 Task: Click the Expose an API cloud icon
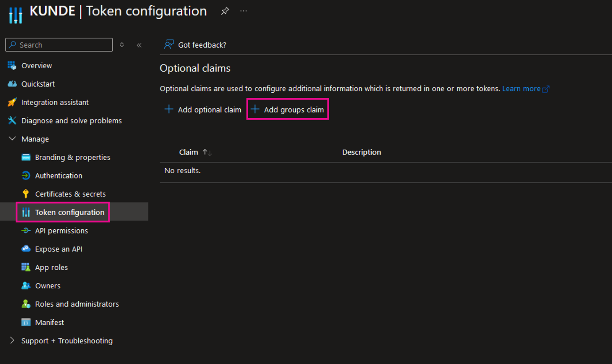pyautogui.click(x=26, y=249)
